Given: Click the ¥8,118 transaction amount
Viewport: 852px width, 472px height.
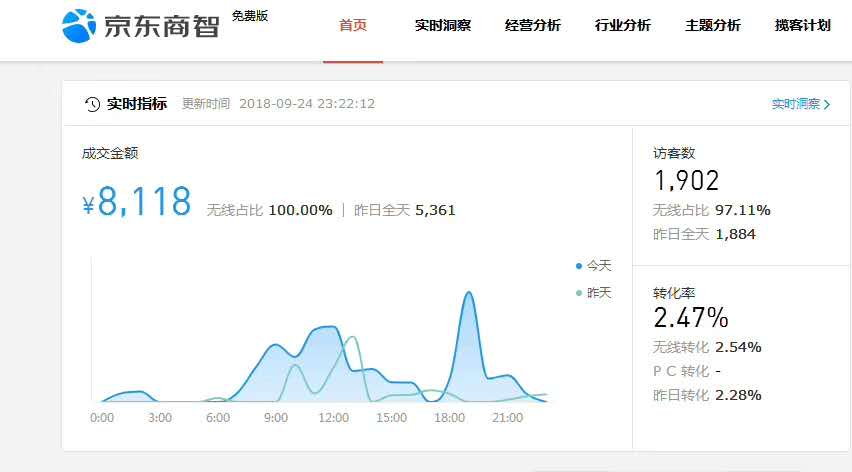Looking at the screenshot, I should [137, 202].
